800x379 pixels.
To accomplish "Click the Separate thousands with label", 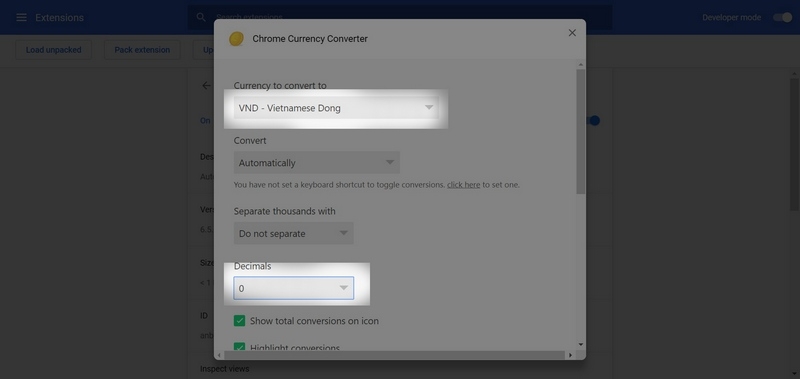I will [285, 211].
